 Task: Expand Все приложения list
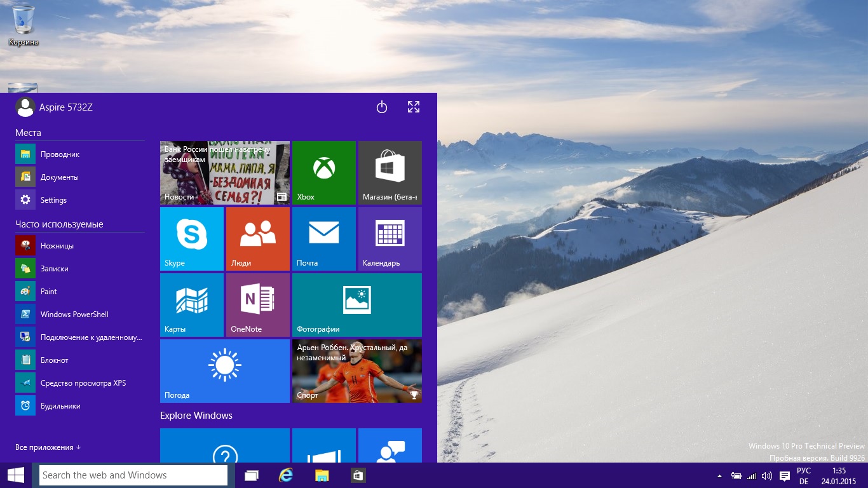click(48, 447)
